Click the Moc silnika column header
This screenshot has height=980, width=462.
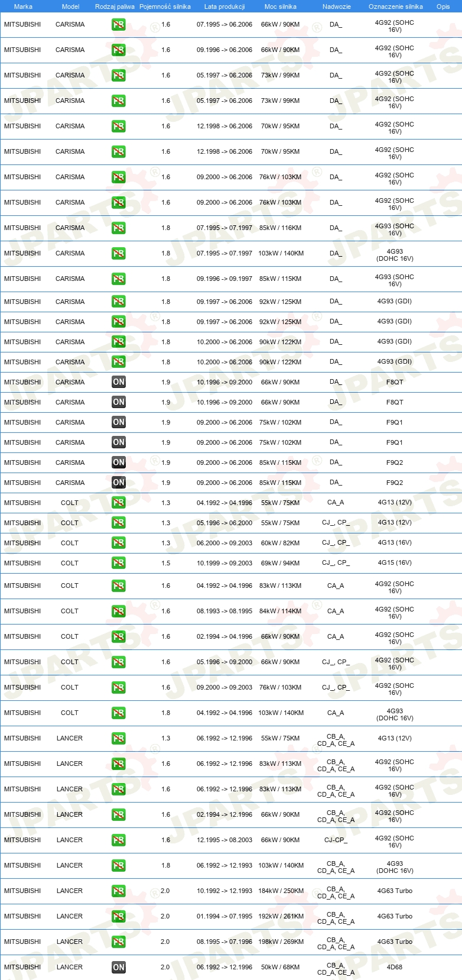[x=281, y=7]
